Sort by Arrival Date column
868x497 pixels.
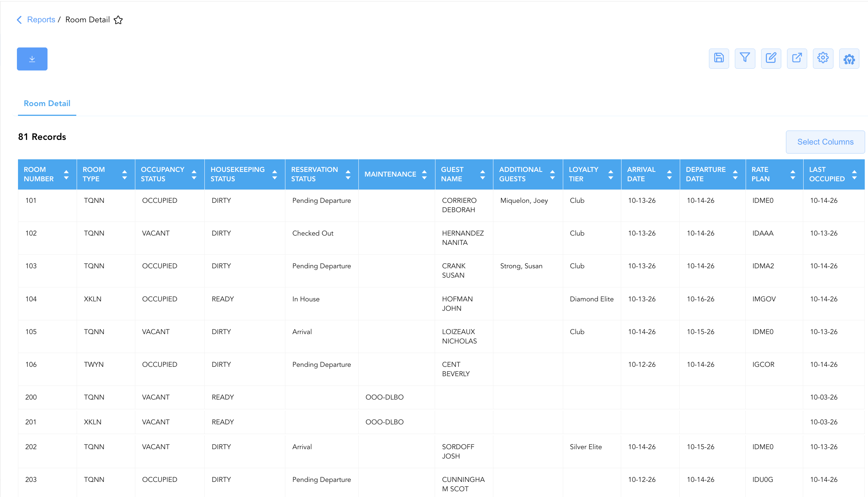click(x=669, y=174)
